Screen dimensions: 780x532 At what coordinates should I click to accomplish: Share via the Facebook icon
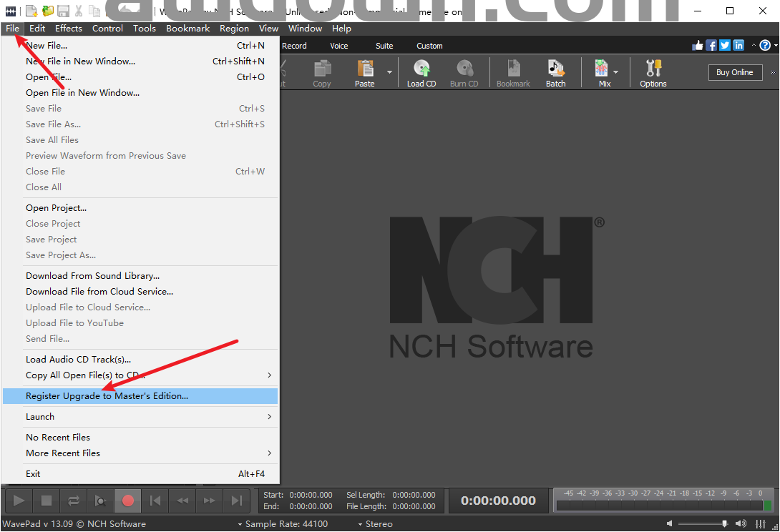coord(711,46)
